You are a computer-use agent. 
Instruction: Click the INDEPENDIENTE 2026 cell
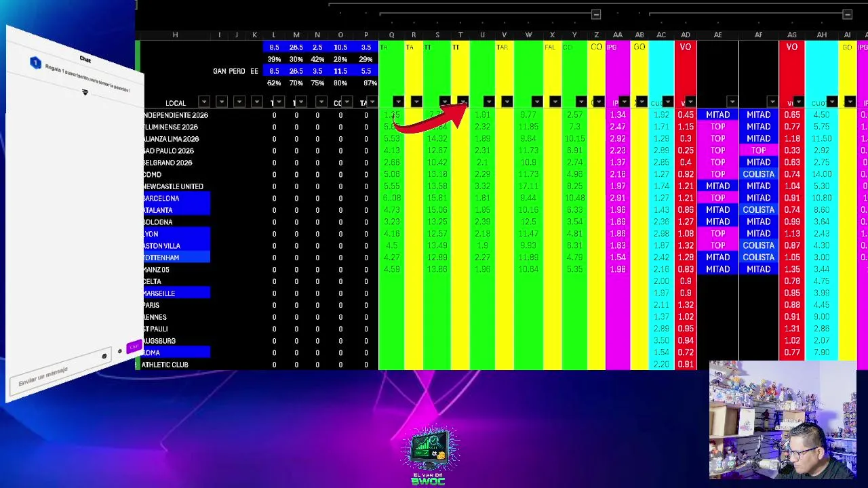[x=176, y=115]
